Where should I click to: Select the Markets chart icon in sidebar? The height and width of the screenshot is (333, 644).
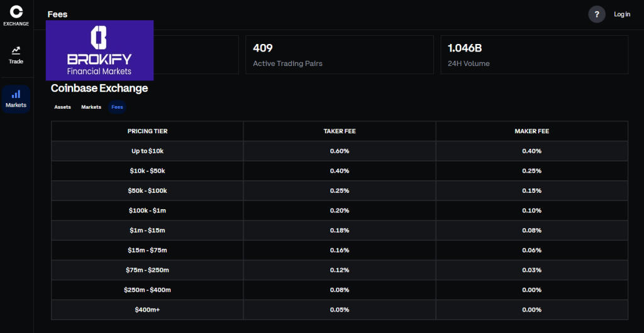[x=16, y=94]
